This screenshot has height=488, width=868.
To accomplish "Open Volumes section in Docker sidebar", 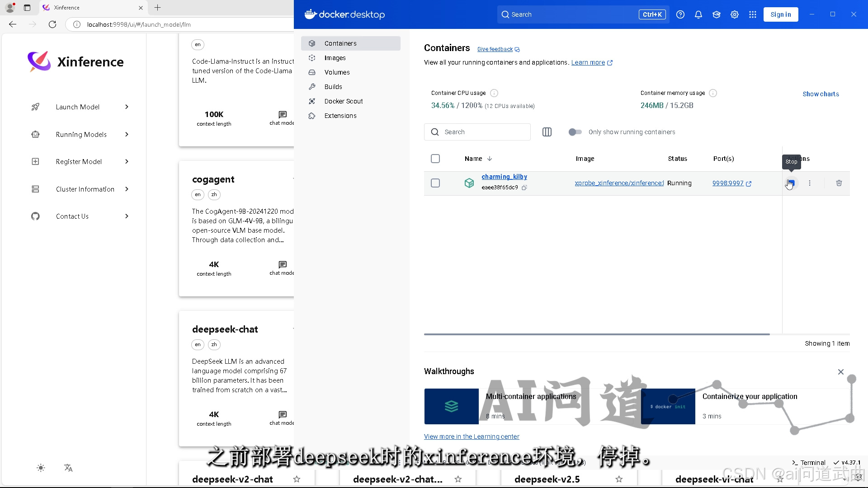I will 337,72.
